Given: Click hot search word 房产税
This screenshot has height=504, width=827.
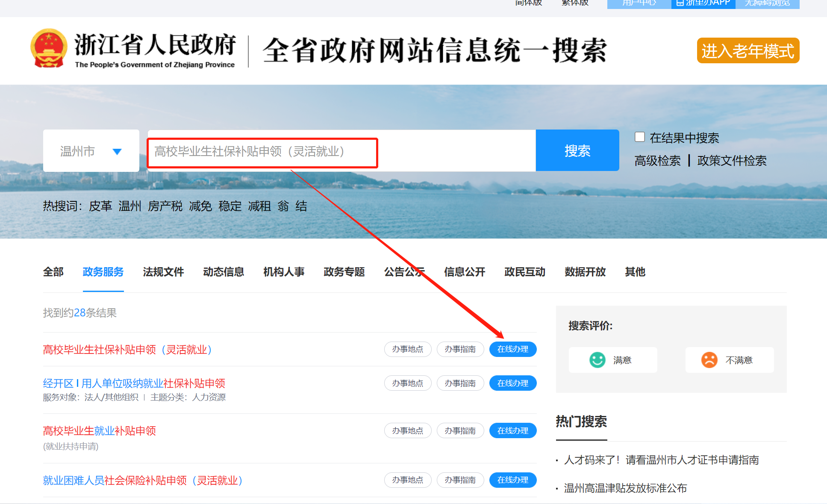Looking at the screenshot, I should [165, 206].
